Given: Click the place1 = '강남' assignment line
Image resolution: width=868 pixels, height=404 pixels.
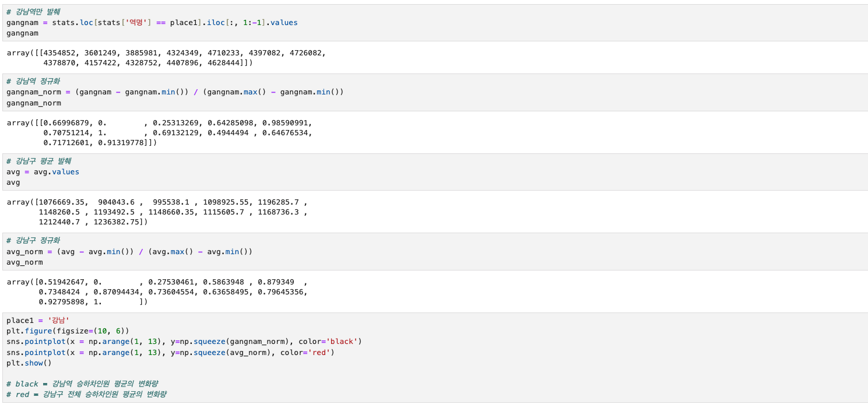Looking at the screenshot, I should 38,320.
